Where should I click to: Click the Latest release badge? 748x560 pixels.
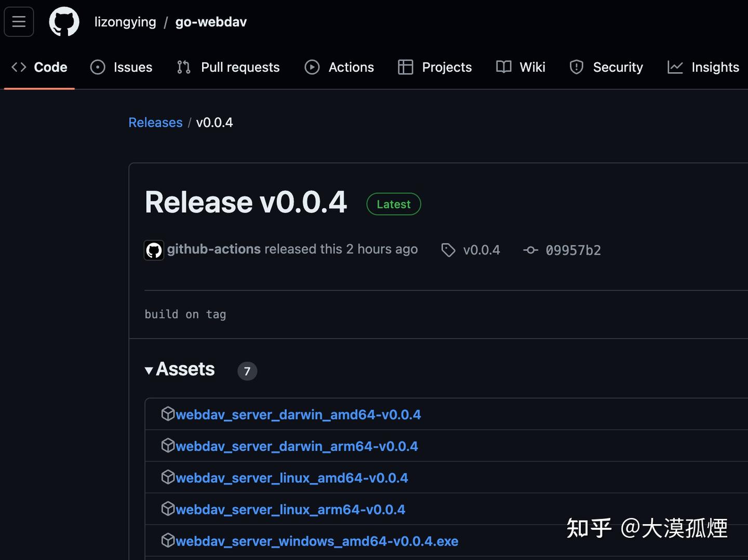tap(394, 204)
